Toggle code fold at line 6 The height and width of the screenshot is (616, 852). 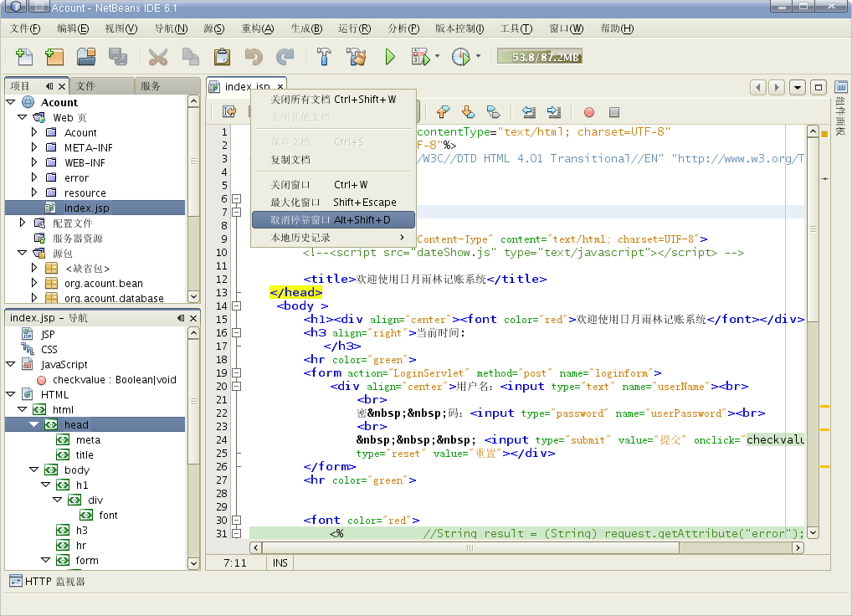pyautogui.click(x=236, y=199)
